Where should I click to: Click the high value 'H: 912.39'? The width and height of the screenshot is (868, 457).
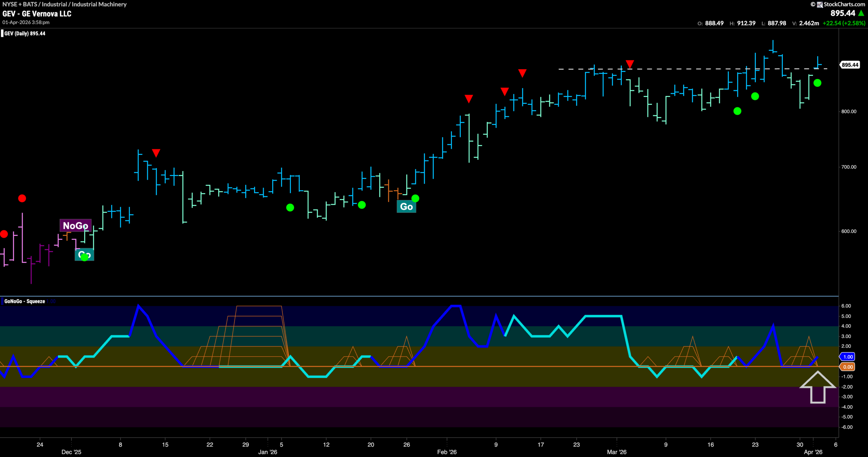743,23
